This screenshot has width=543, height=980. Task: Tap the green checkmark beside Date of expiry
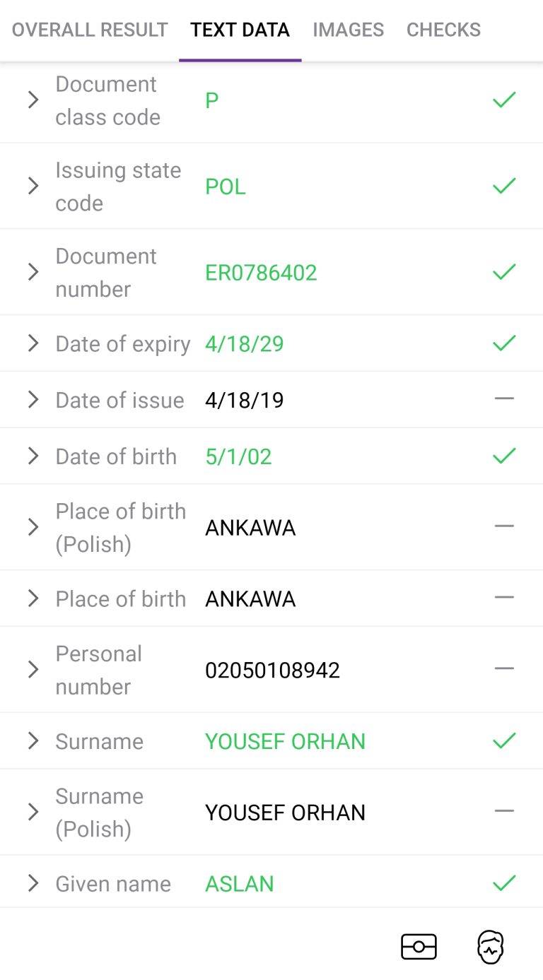coord(504,343)
